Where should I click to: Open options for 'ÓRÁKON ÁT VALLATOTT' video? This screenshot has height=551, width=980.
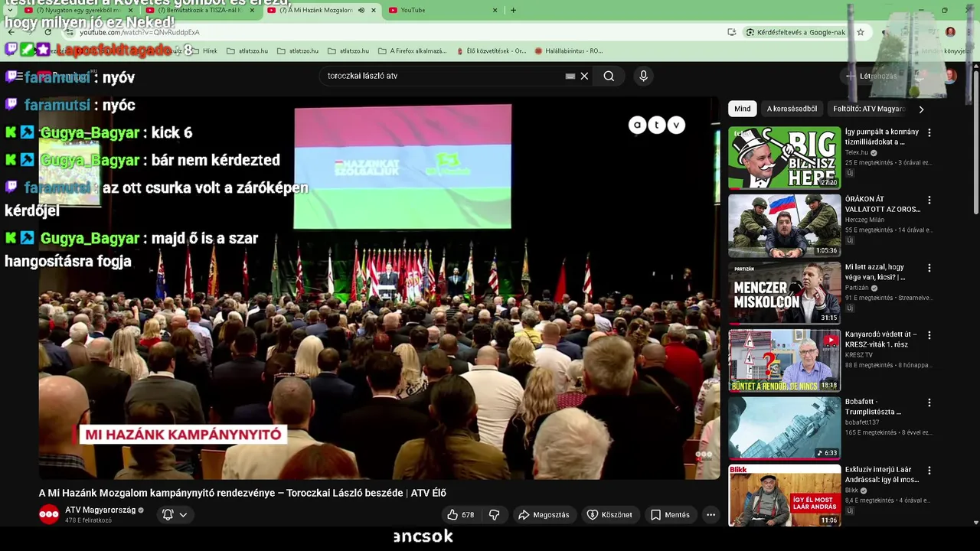(x=929, y=200)
